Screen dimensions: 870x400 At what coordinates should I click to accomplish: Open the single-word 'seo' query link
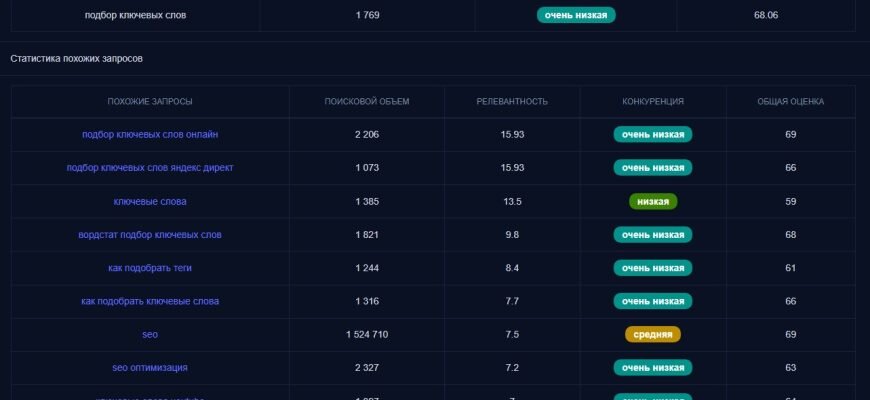[x=150, y=335]
